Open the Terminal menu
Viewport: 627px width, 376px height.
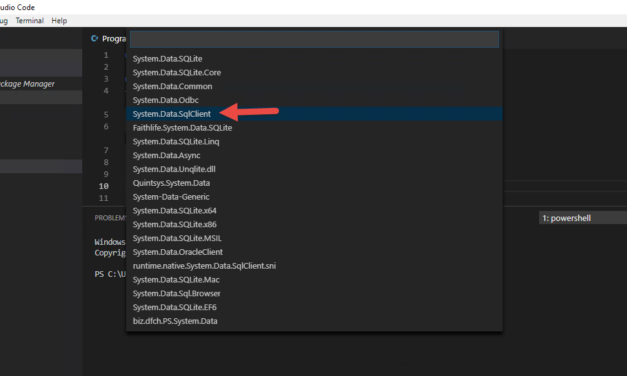(30, 20)
